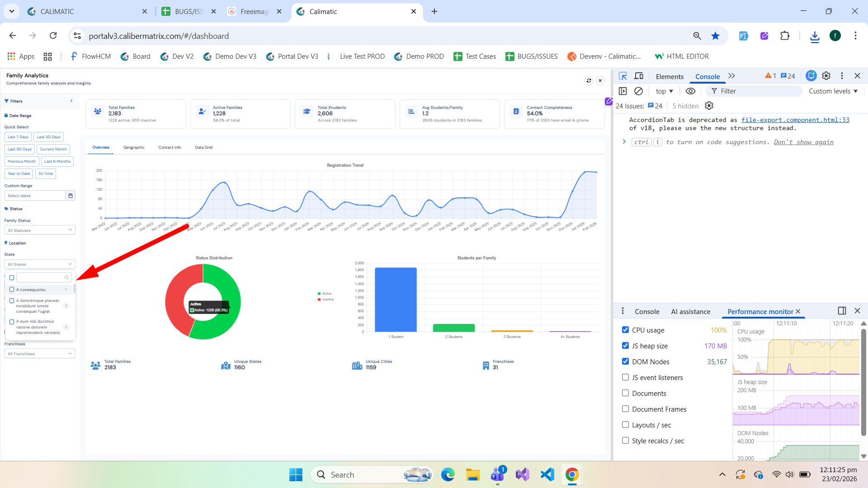Open the calendar icon for custom range
The image size is (868, 488).
[71, 196]
